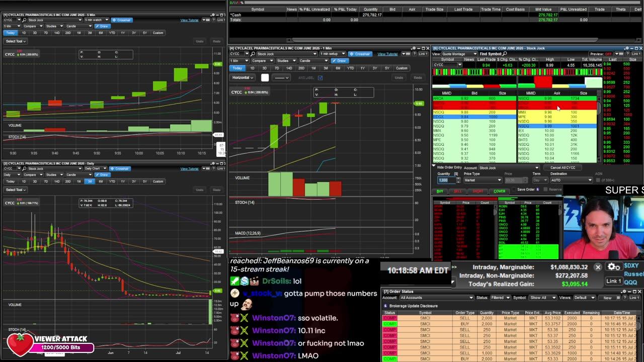644x362 pixels.
Task: Toggle the Axis Label checkbox
Action: [320, 78]
